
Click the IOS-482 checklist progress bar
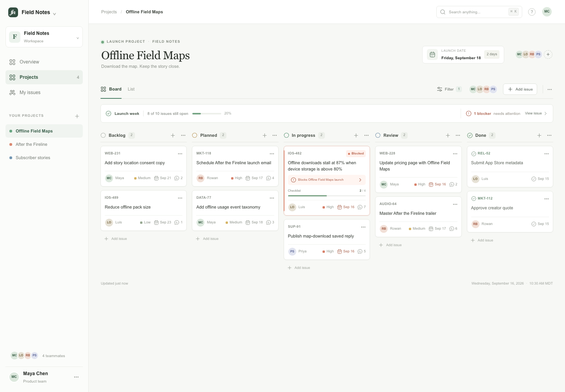[x=327, y=196]
